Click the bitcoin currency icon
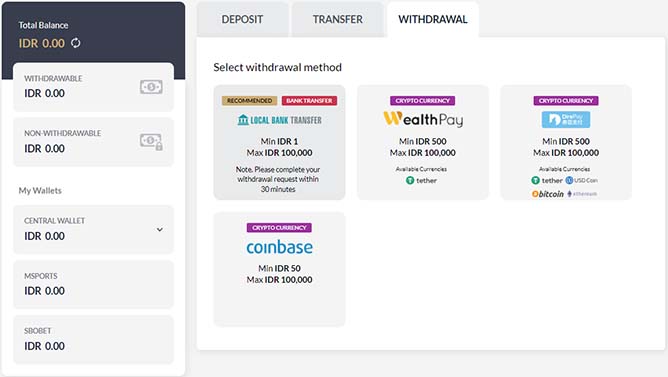The height and width of the screenshot is (377, 668). click(x=535, y=194)
